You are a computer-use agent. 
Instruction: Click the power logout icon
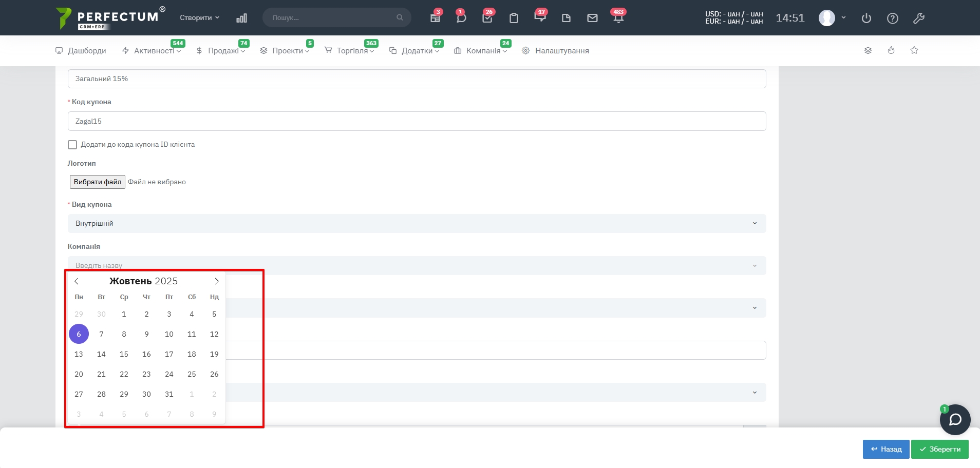click(x=866, y=18)
